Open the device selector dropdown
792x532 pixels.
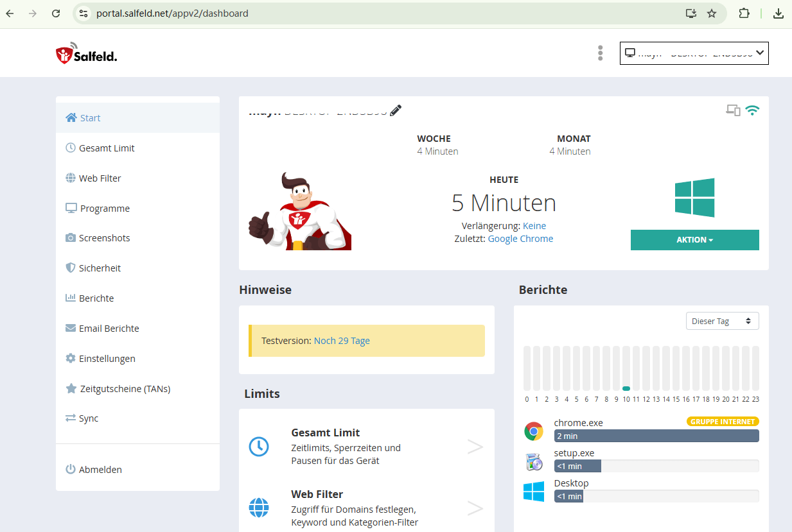694,53
